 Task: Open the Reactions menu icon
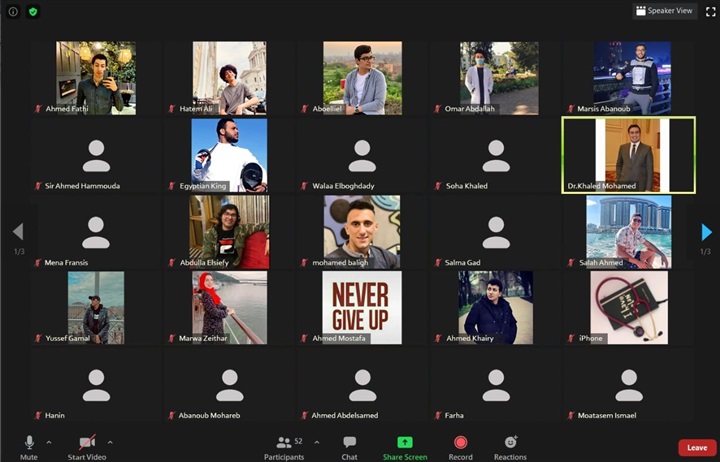[510, 442]
